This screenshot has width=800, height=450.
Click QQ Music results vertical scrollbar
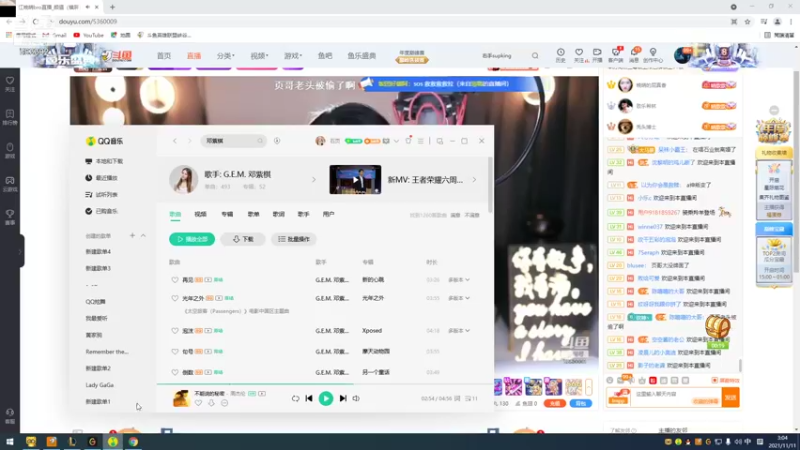click(x=490, y=185)
